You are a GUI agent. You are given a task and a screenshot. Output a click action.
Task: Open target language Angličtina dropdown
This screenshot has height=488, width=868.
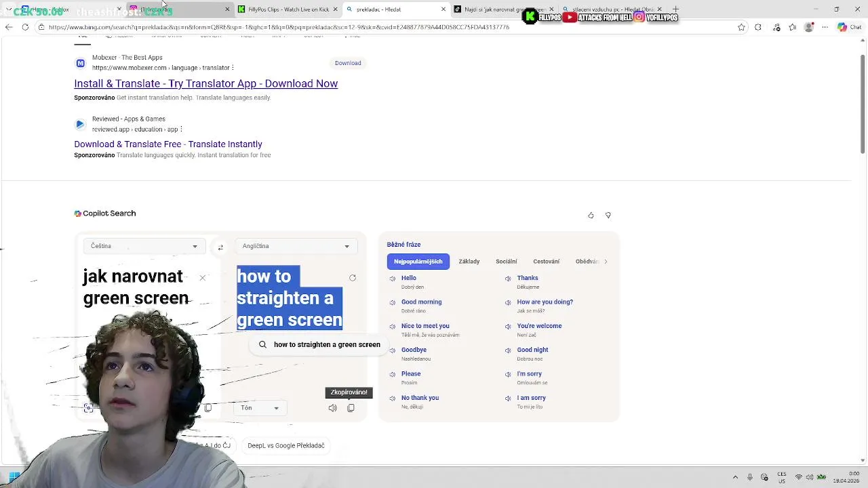[296, 246]
